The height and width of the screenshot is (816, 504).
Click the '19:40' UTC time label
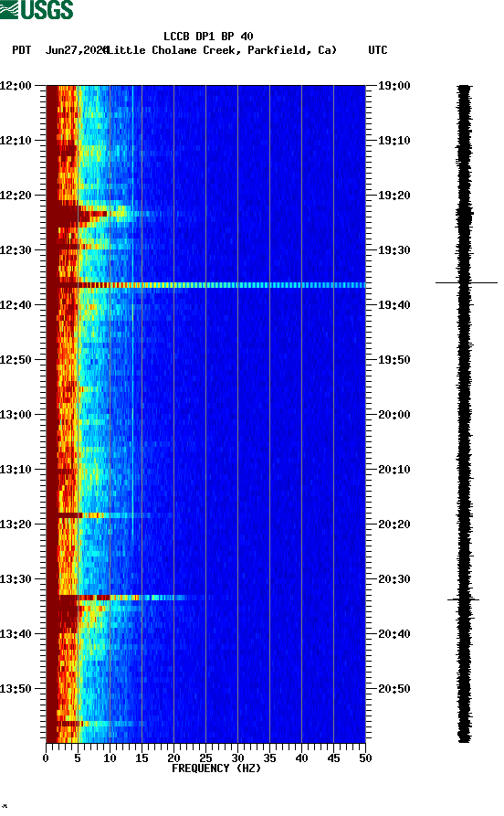pyautogui.click(x=394, y=305)
